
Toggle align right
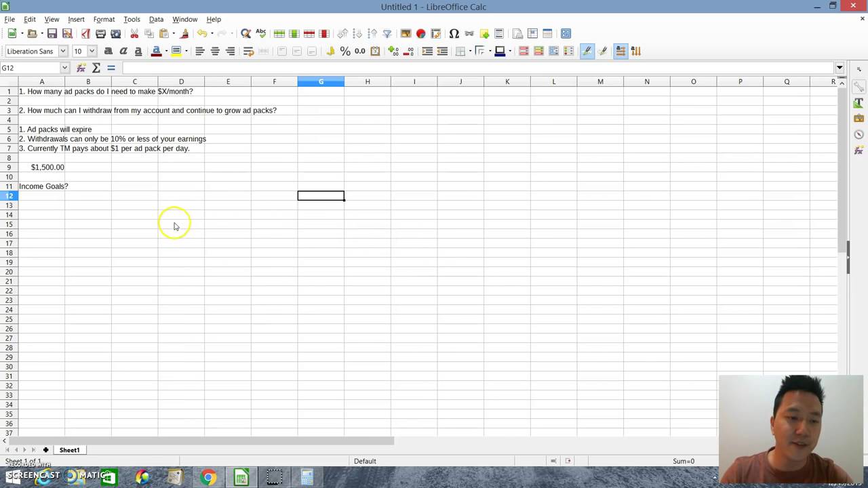click(x=230, y=51)
